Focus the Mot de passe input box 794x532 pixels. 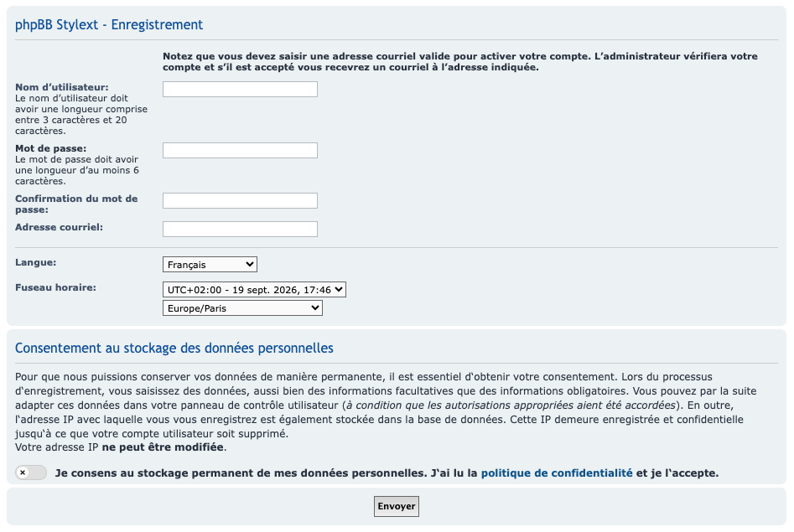click(240, 150)
